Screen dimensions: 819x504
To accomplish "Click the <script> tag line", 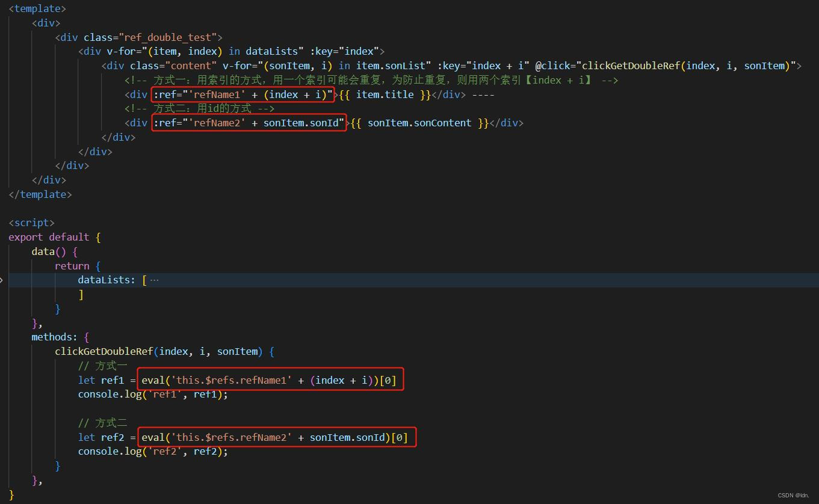I will click(x=31, y=223).
